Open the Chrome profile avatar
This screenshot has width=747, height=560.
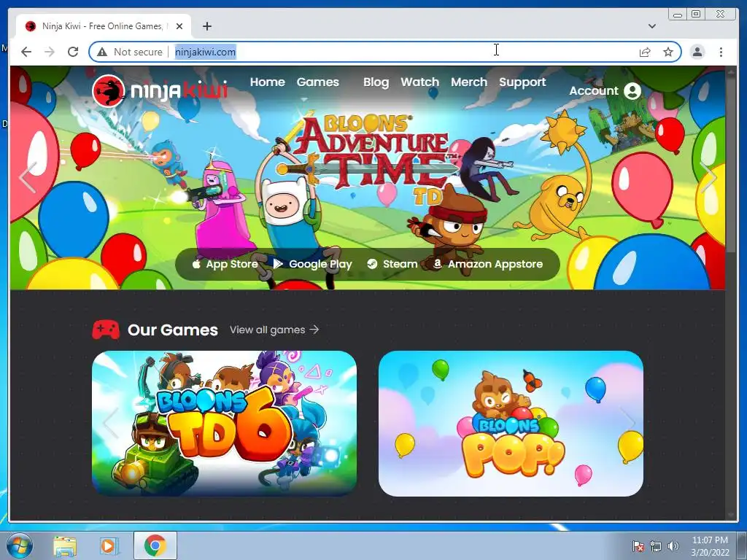[x=697, y=52]
